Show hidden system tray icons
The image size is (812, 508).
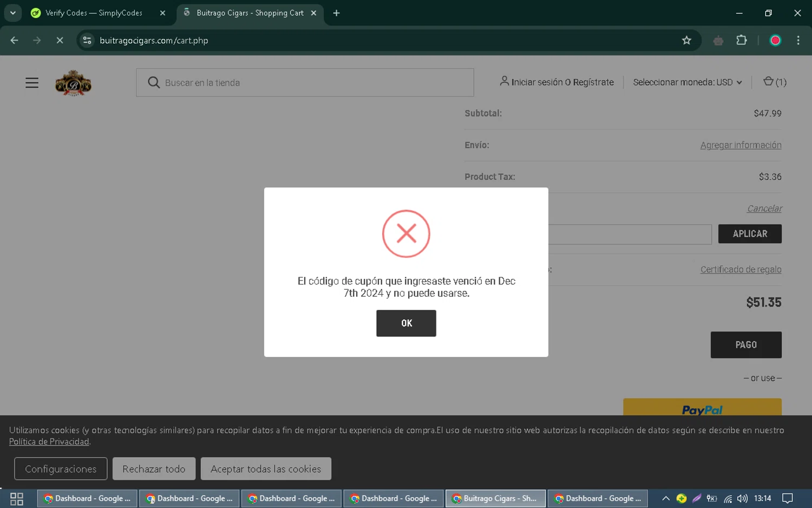point(666,498)
